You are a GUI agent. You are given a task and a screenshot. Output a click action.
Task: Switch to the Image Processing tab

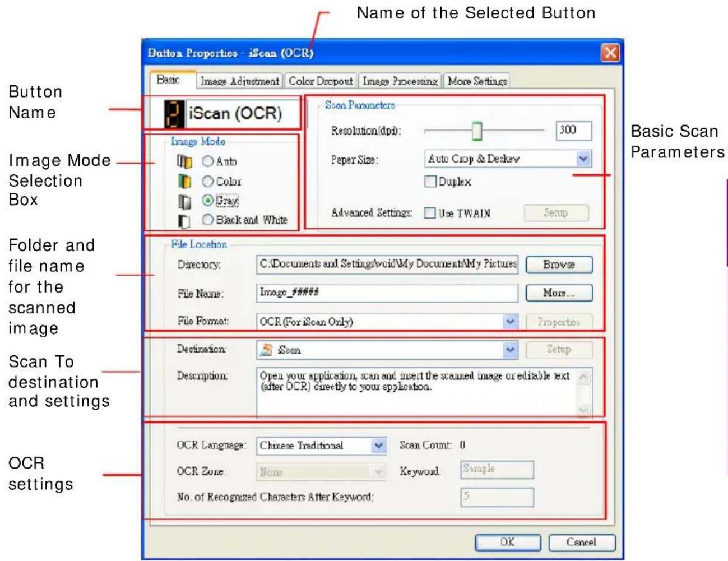coord(400,81)
